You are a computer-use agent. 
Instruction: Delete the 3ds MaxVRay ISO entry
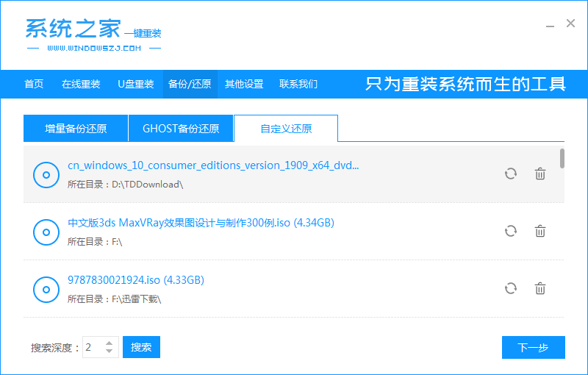[x=540, y=231]
